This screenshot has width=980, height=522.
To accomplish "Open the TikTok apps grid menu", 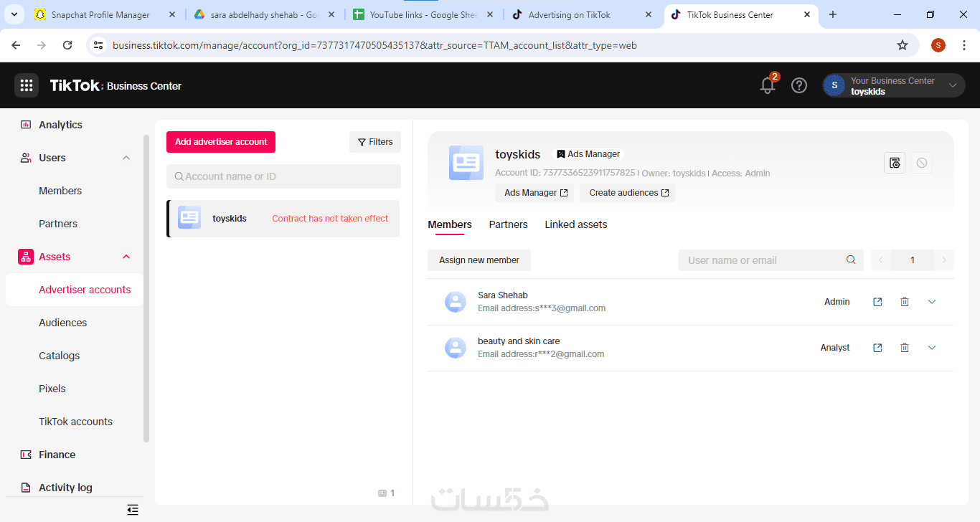I will pyautogui.click(x=27, y=85).
